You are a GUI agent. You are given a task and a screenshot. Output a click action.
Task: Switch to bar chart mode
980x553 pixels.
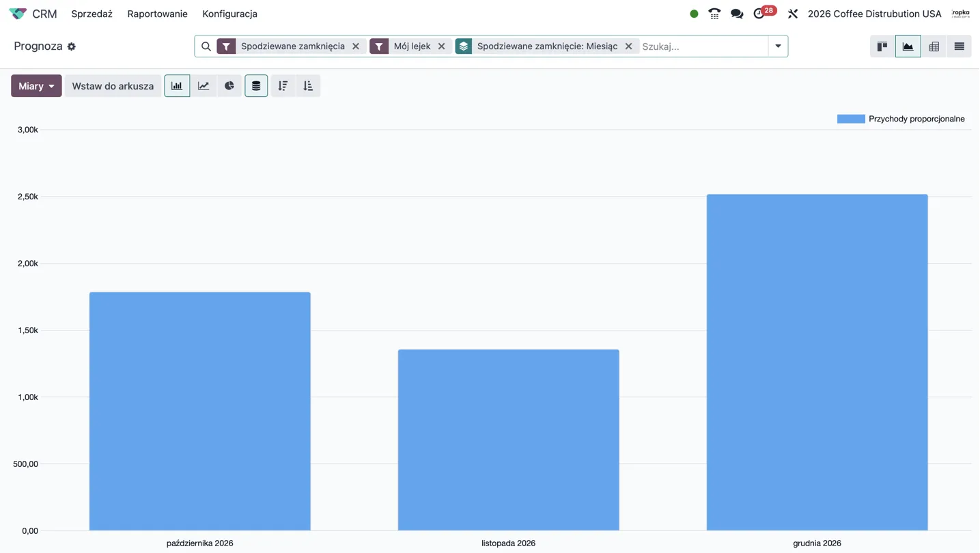[x=177, y=86]
